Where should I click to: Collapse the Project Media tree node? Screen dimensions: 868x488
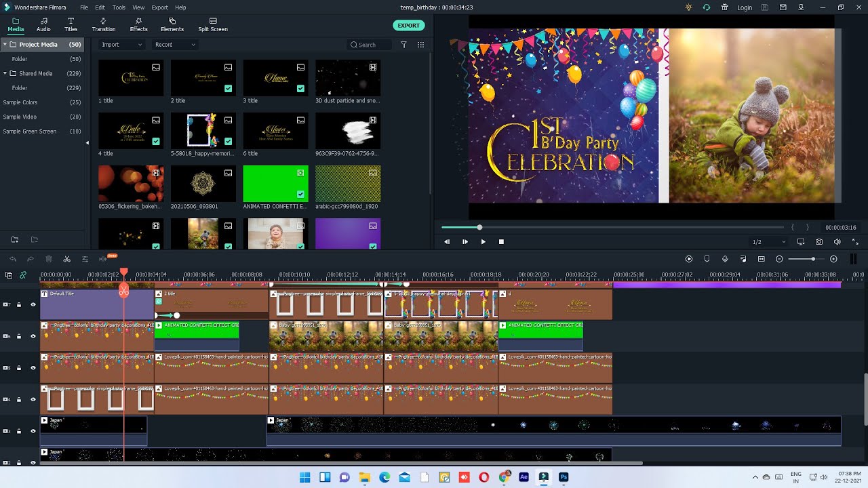click(5, 44)
